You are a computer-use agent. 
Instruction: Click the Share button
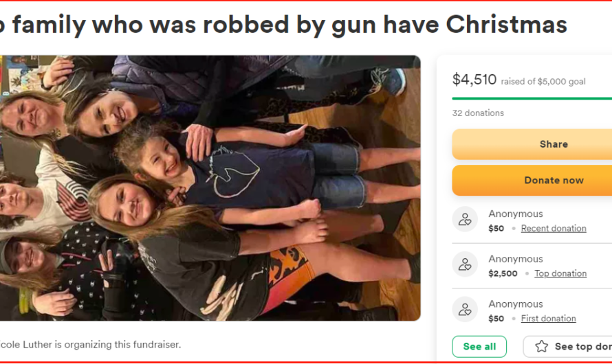click(x=532, y=144)
